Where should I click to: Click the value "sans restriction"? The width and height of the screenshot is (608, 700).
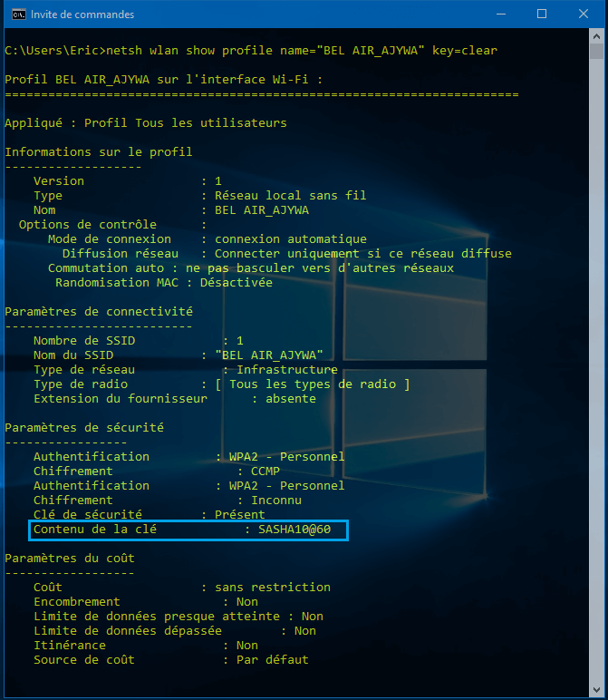[273, 588]
